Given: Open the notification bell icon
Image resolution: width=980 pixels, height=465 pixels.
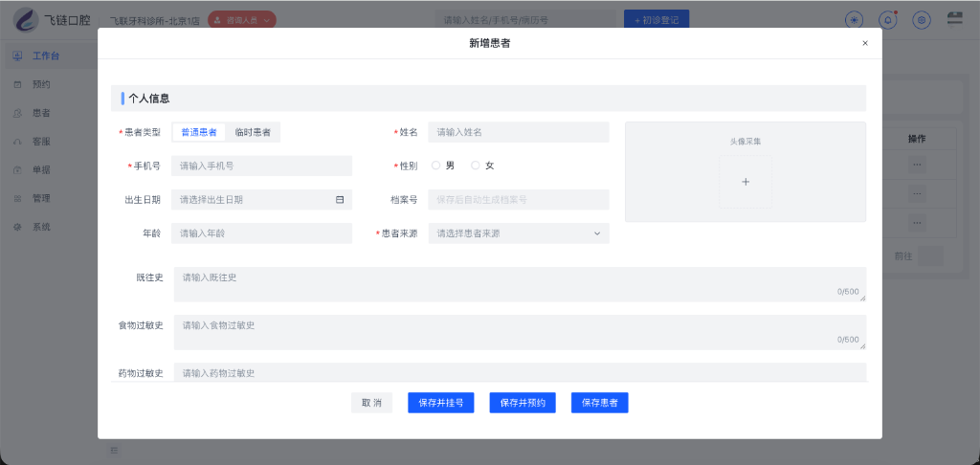Looking at the screenshot, I should pos(887,20).
